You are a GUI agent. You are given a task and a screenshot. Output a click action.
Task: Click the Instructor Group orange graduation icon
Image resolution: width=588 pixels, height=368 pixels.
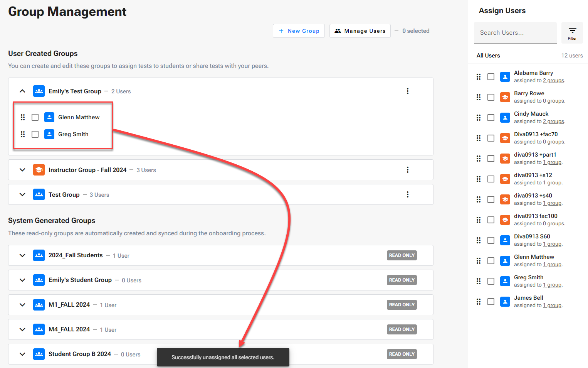(39, 170)
